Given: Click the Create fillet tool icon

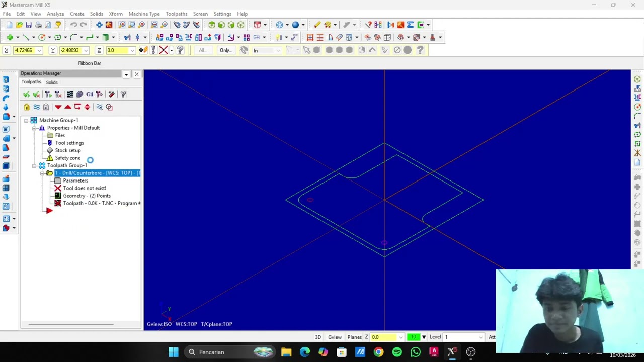Looking at the screenshot, I should click(x=73, y=37).
